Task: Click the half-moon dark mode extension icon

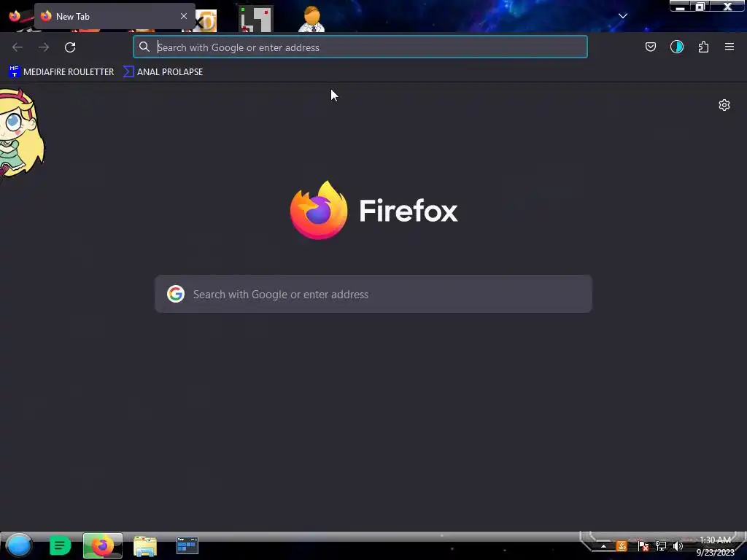Action: click(x=676, y=47)
